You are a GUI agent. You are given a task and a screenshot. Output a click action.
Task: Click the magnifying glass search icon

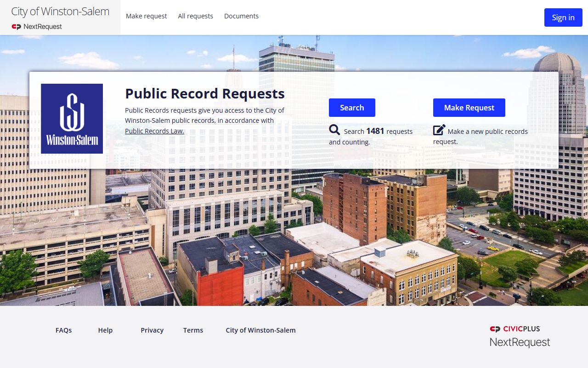334,130
